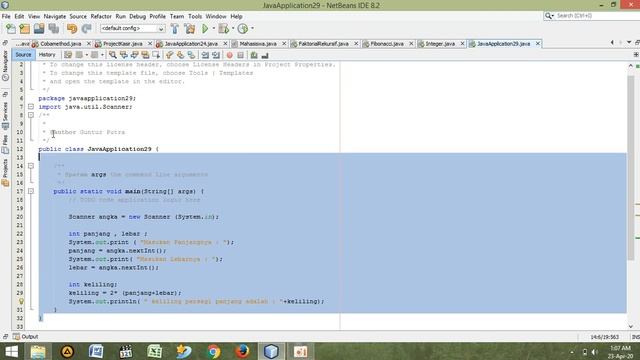The image size is (640, 360).
Task: Click the Shift Line Right icon
Action: 216,55
